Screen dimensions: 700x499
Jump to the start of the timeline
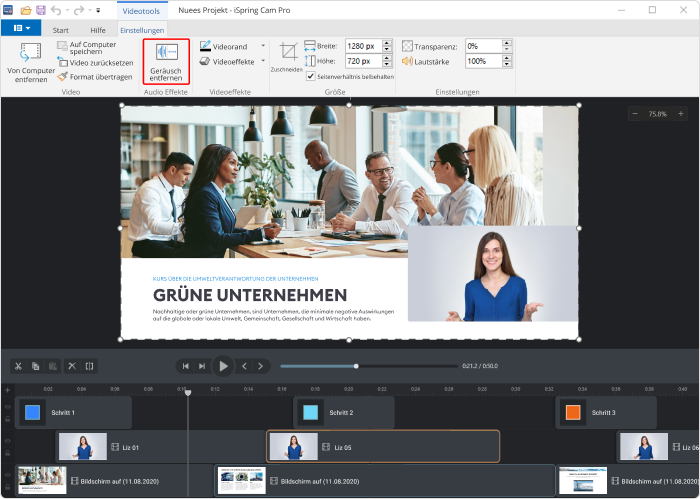(185, 366)
